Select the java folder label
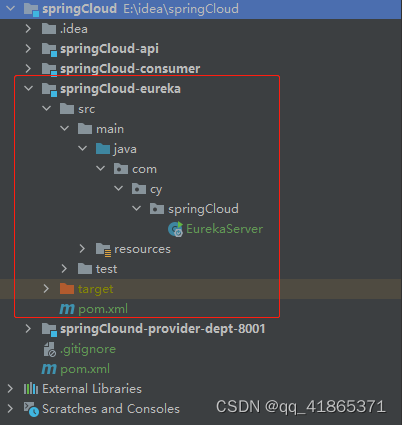The height and width of the screenshot is (425, 402). tap(125, 149)
